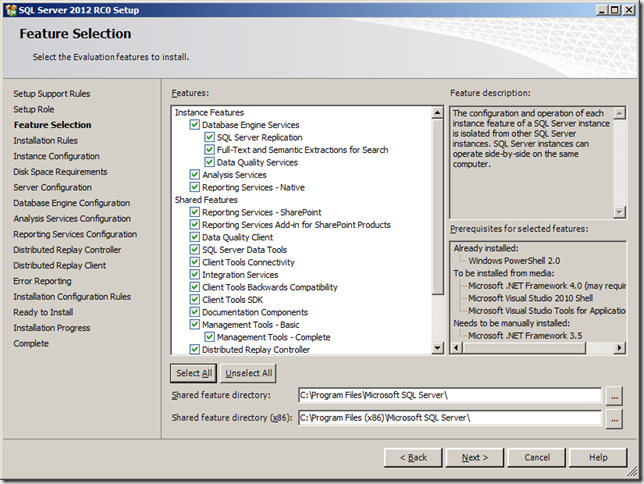Click Feature Selection step in sidebar
Screen dimensions: 644x484
(53, 125)
